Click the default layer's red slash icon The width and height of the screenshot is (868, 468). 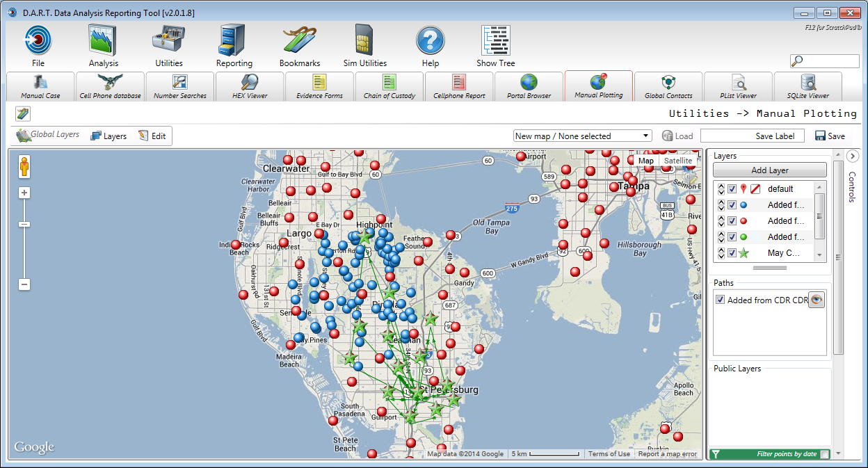[755, 188]
